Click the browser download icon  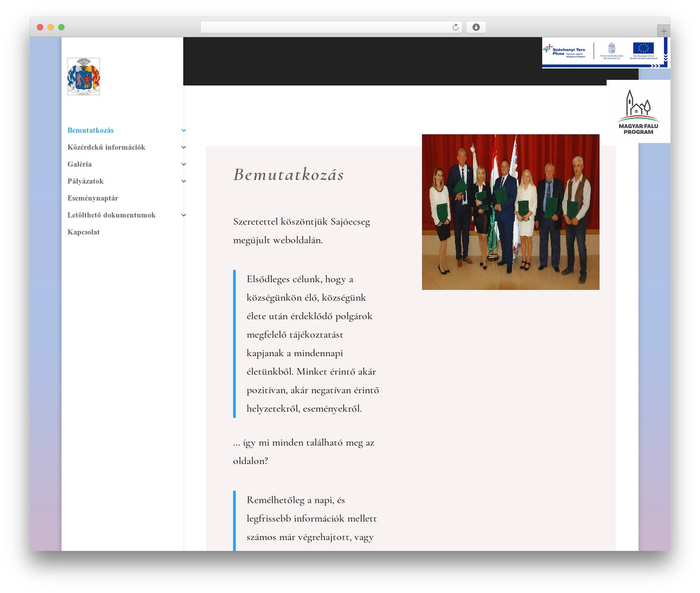476,27
